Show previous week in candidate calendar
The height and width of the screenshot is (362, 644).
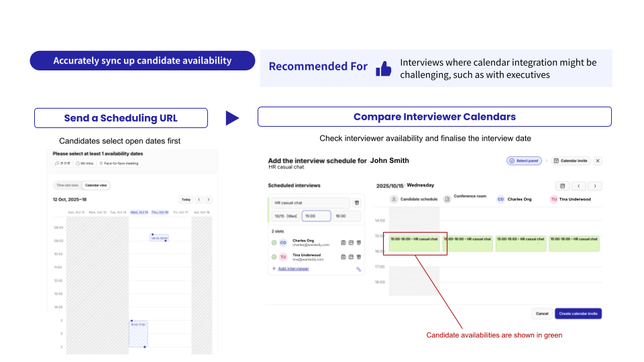click(x=199, y=199)
